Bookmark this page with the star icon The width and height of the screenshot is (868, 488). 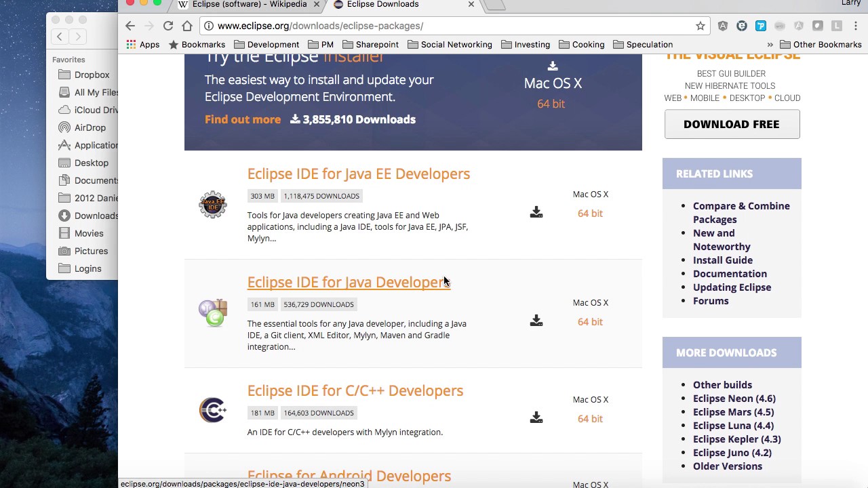coord(701,26)
